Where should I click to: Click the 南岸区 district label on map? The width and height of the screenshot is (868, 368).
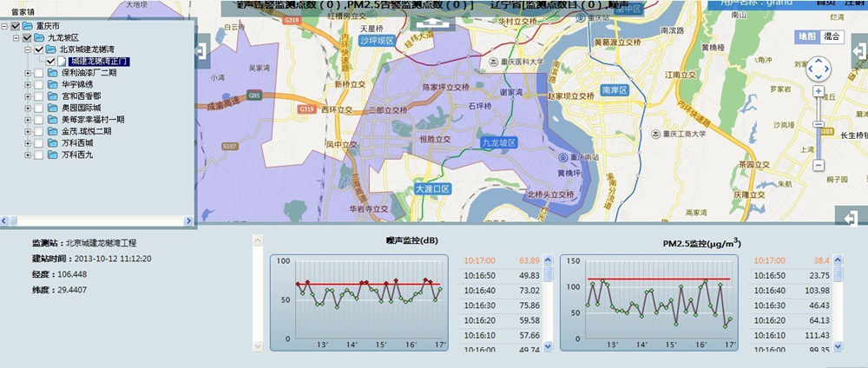click(615, 89)
